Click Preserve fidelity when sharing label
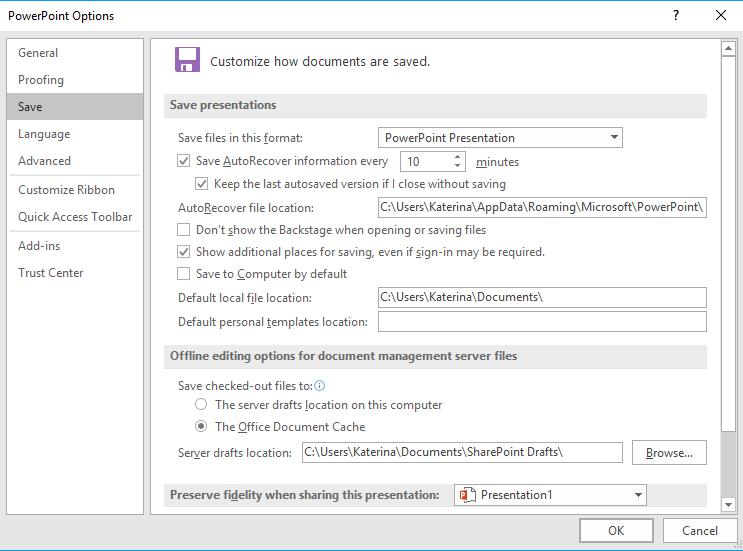The height and width of the screenshot is (551, 743). click(305, 495)
